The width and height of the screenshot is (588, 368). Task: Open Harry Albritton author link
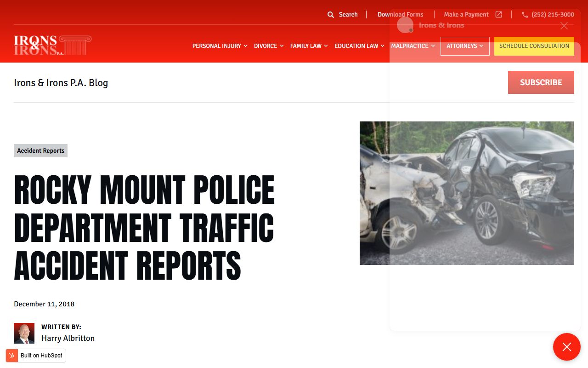coord(68,338)
